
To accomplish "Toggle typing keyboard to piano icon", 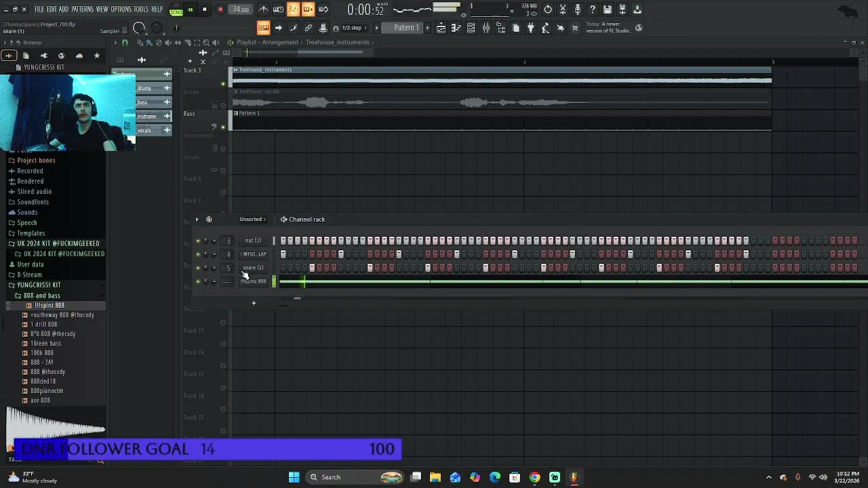I will [x=263, y=28].
